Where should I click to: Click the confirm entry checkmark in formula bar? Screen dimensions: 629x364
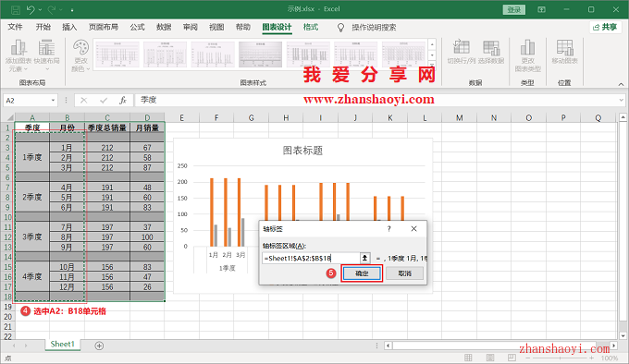coord(104,100)
